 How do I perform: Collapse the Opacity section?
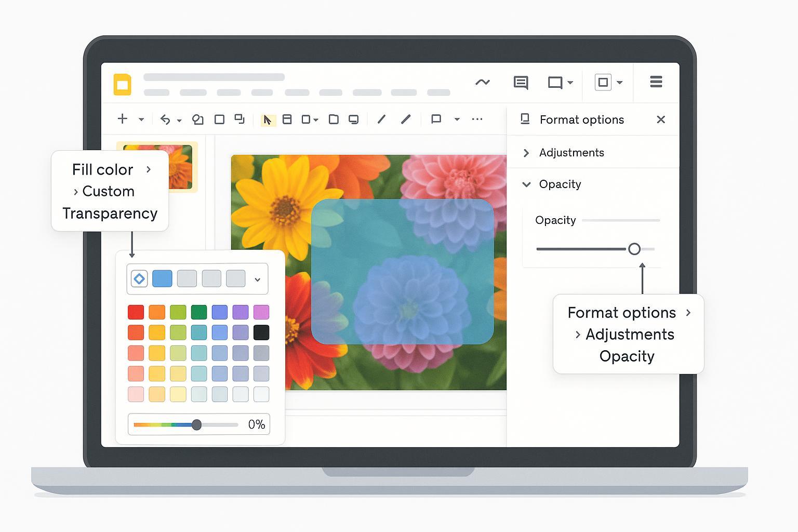(526, 184)
